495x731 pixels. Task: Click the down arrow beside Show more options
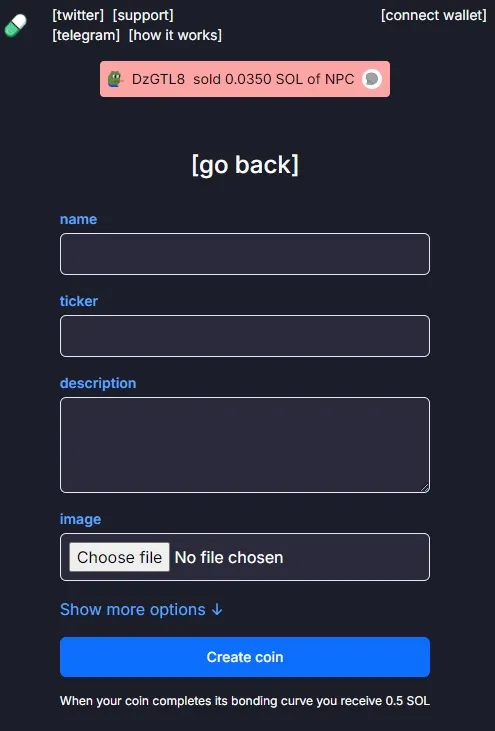tap(217, 609)
